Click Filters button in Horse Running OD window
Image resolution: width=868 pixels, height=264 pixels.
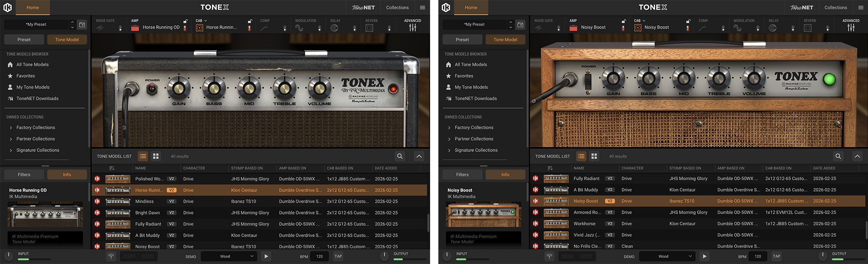24,175
